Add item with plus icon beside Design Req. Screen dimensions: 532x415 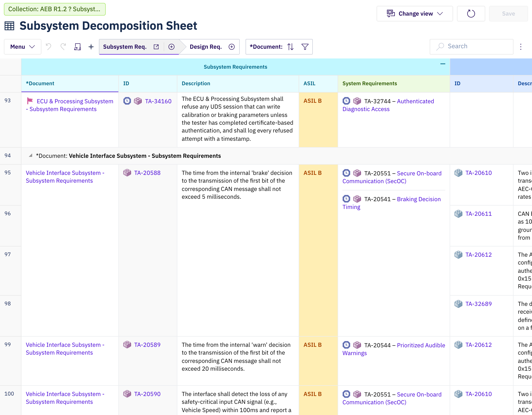click(232, 47)
